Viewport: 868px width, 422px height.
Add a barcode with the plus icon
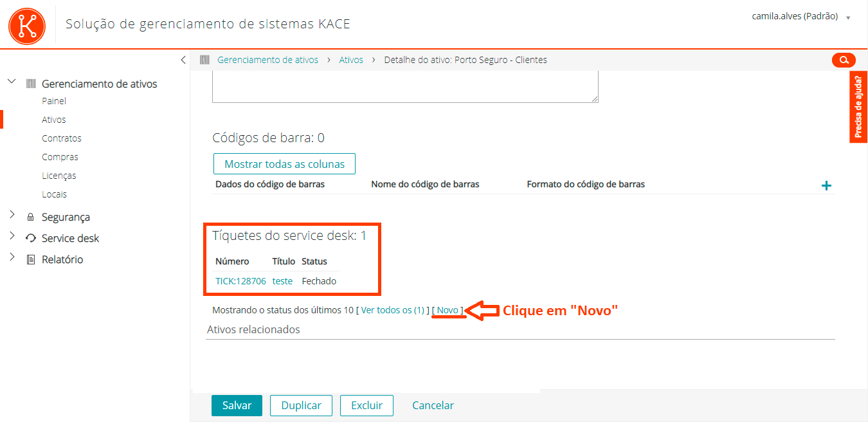pos(827,186)
